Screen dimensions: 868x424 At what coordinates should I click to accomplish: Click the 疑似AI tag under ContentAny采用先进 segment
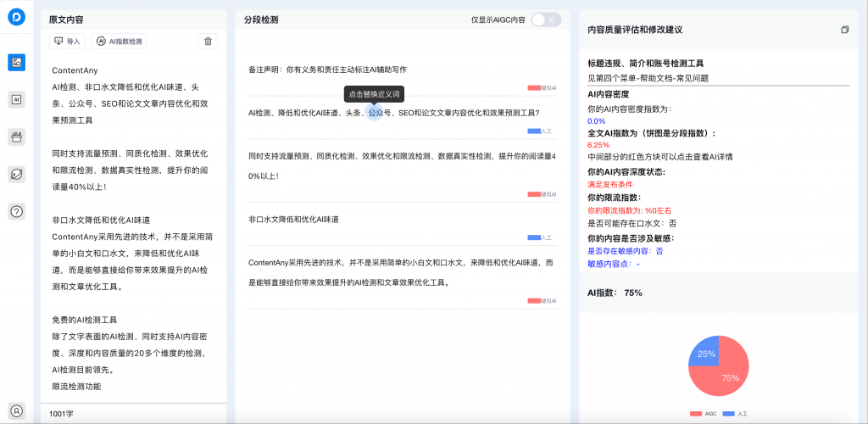coord(542,300)
